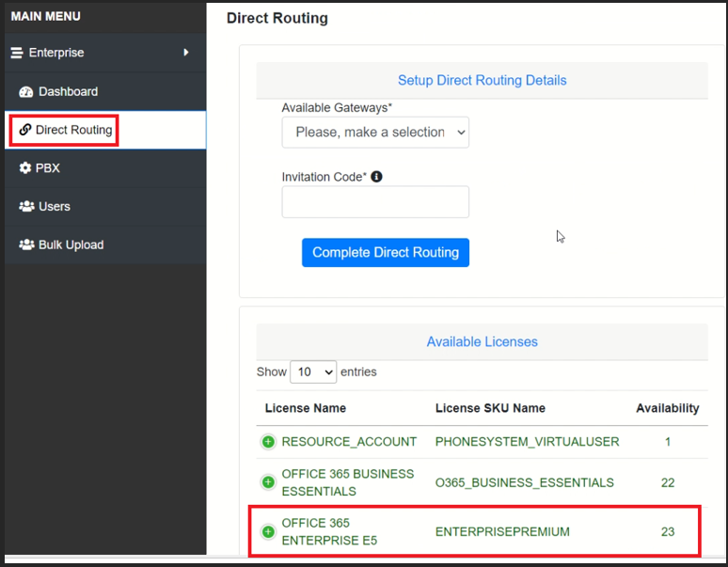Expand the Office 365 Enterprise E5 row
Image resolution: width=728 pixels, height=567 pixels.
point(268,531)
